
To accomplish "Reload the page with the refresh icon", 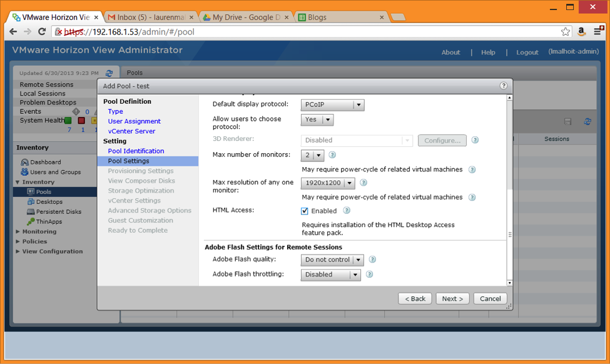I will coord(42,32).
